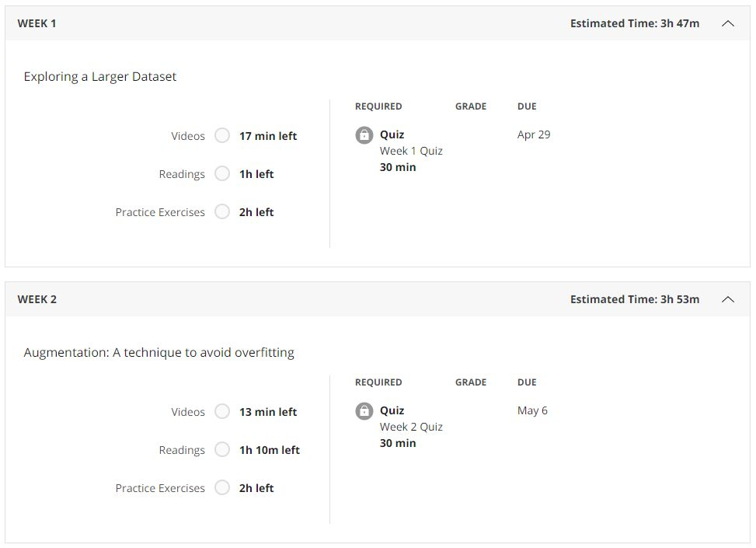Toggle Week 2 Practice Exercises circle
This screenshot has width=756, height=548.
(222, 488)
